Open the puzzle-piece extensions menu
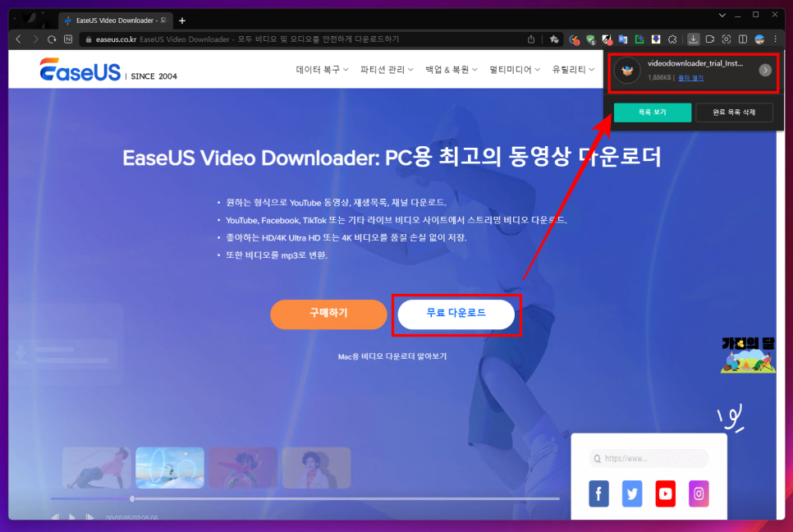Screen dimensions: 793x532 672,39
